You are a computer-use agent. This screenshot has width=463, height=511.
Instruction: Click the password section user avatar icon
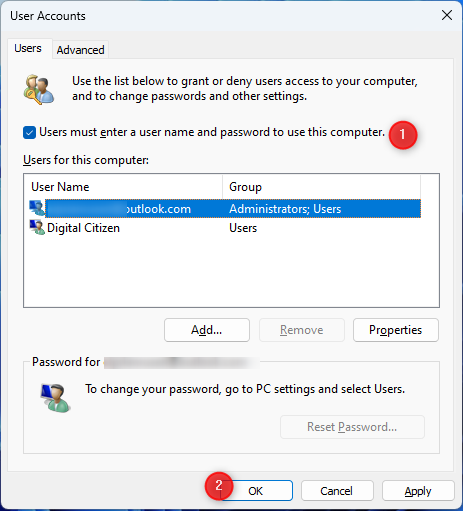click(55, 398)
